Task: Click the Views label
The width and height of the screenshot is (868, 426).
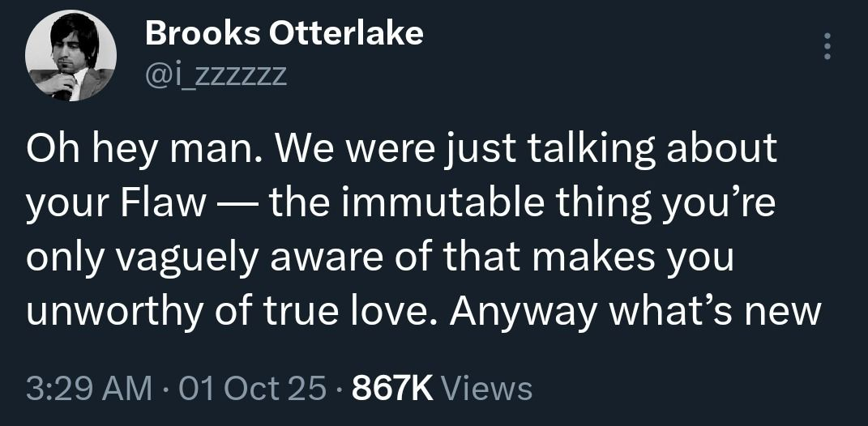Action: coord(489,387)
